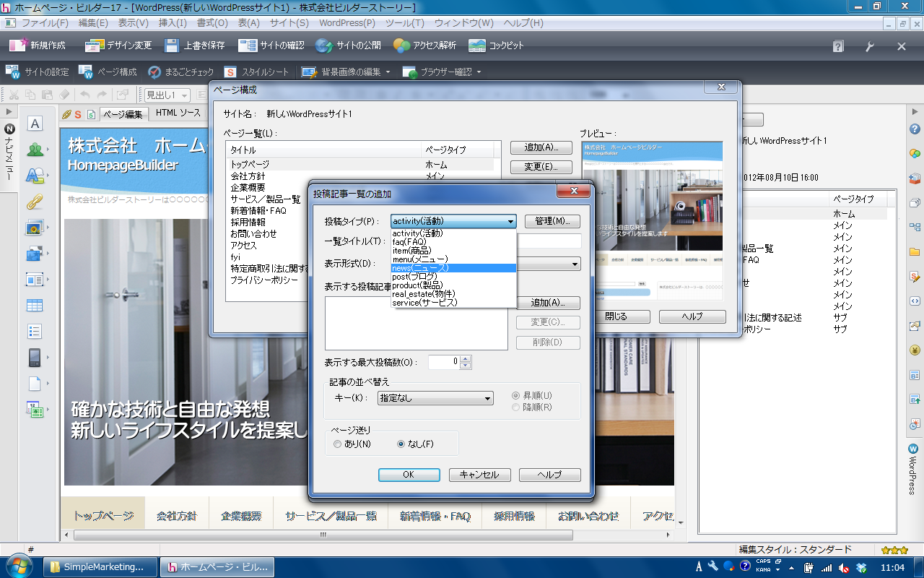Open アクセス解析 toolbar icon
924x578 pixels.
401,46
